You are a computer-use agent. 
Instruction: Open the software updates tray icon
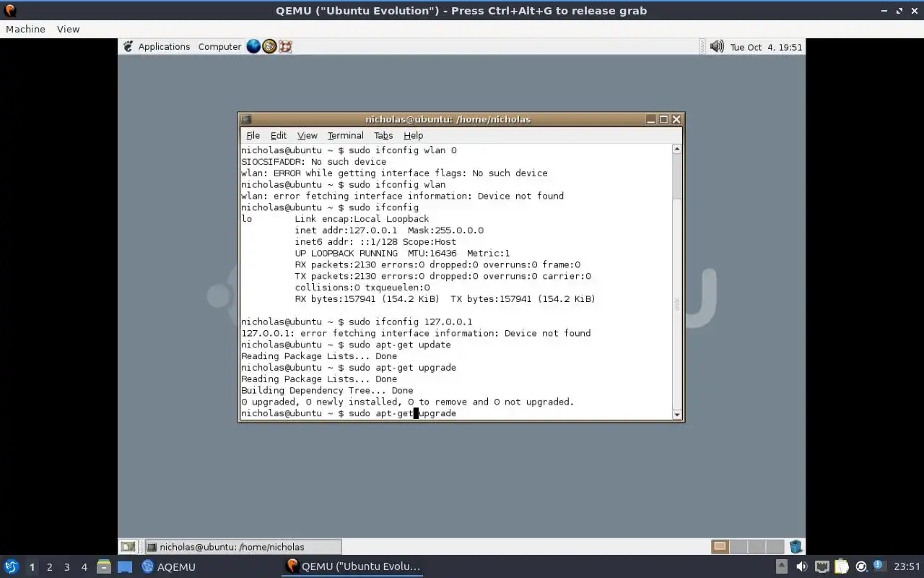(861, 566)
